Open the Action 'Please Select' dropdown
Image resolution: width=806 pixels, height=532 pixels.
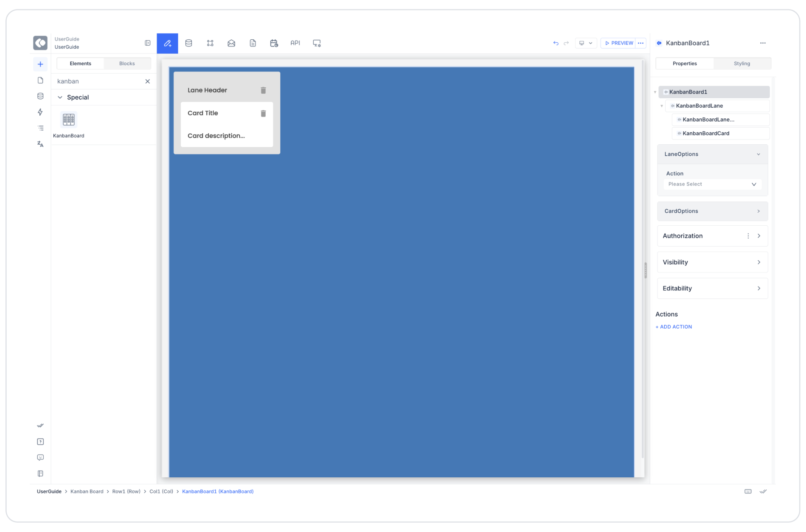(x=712, y=184)
